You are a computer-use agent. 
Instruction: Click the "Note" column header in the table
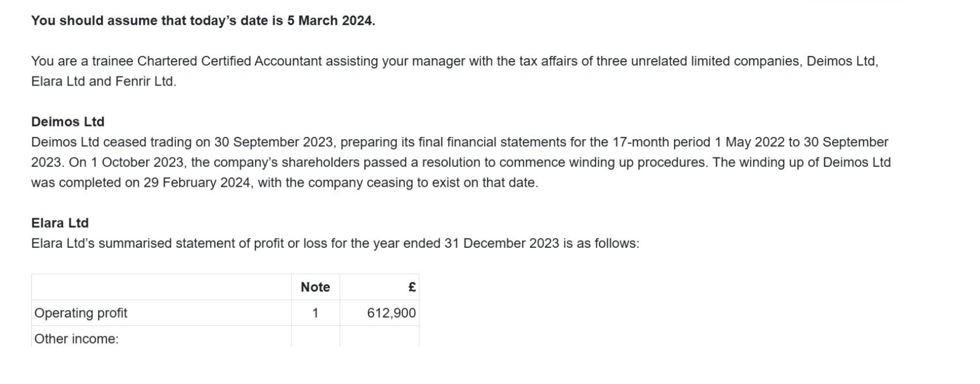tap(315, 287)
